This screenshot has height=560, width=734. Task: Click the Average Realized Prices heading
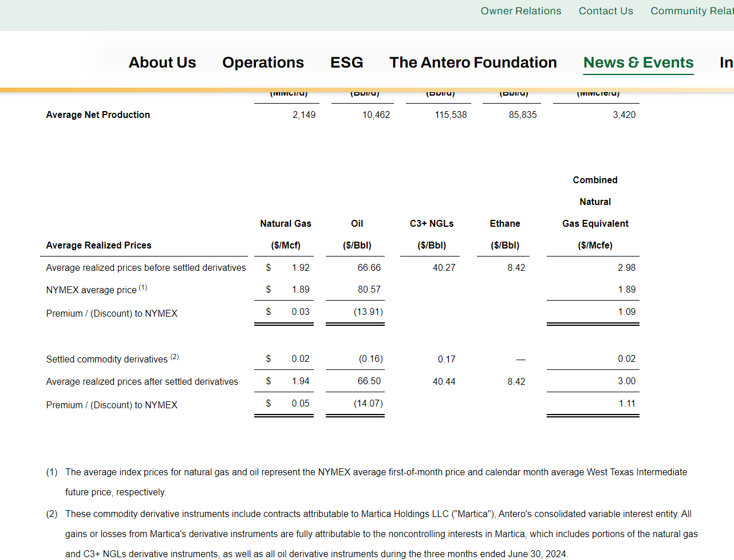[98, 245]
